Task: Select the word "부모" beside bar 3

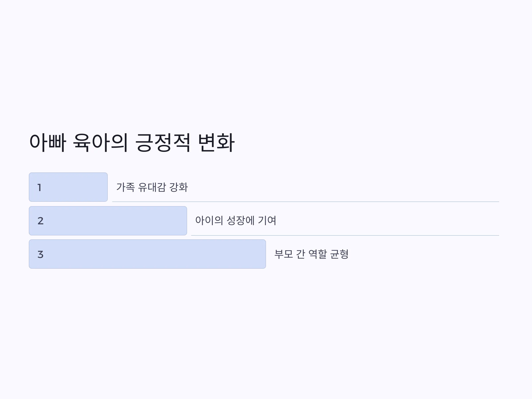Action: [284, 254]
